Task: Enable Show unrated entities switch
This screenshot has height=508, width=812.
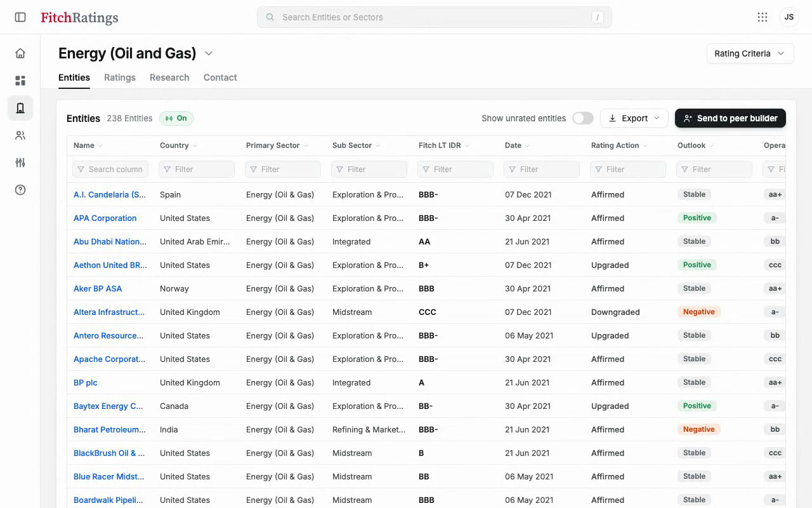Action: click(582, 118)
